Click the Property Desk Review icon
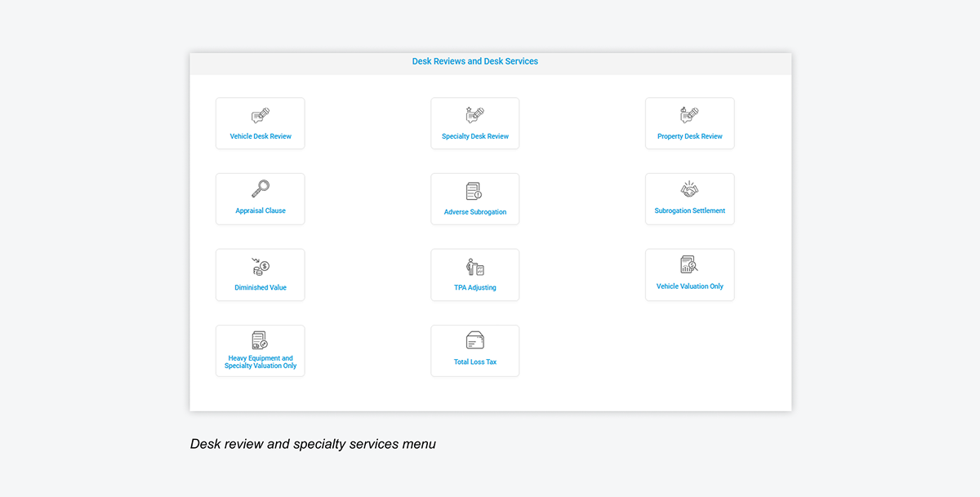The width and height of the screenshot is (980, 497). coord(689,115)
